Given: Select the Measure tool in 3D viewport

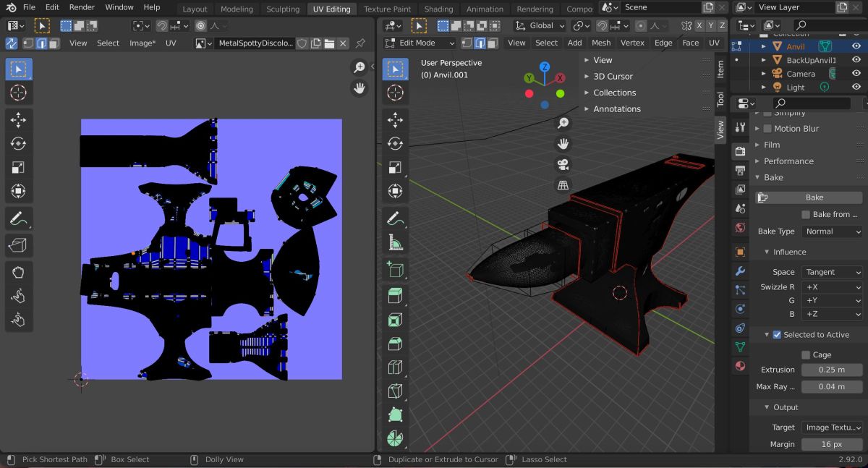Looking at the screenshot, I should coord(395,242).
